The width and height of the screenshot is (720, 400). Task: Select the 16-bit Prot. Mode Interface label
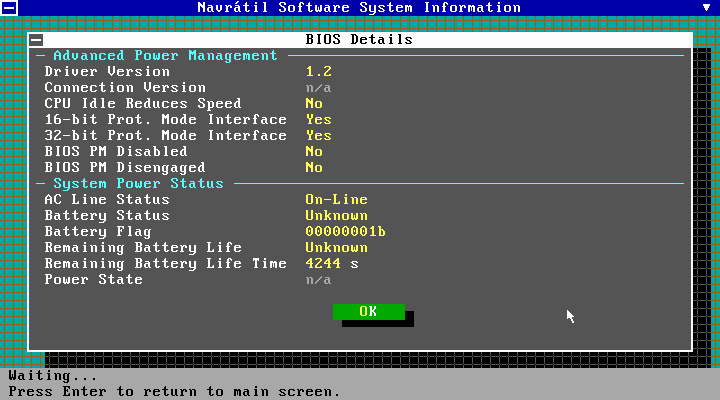165,120
